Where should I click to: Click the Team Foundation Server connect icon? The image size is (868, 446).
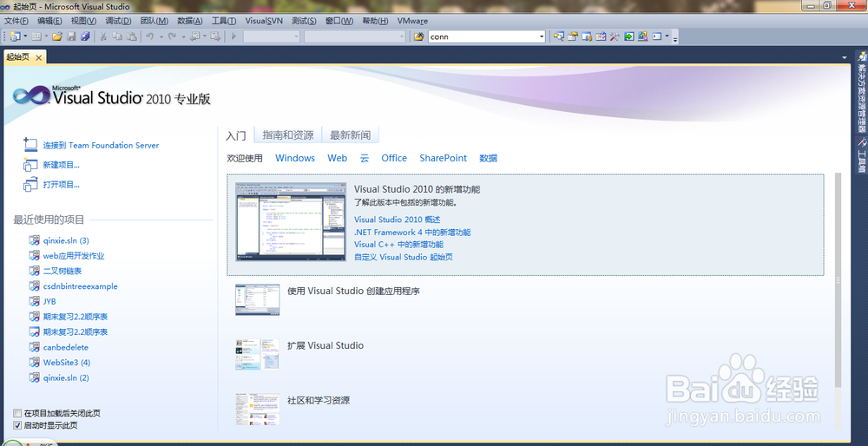coord(30,145)
